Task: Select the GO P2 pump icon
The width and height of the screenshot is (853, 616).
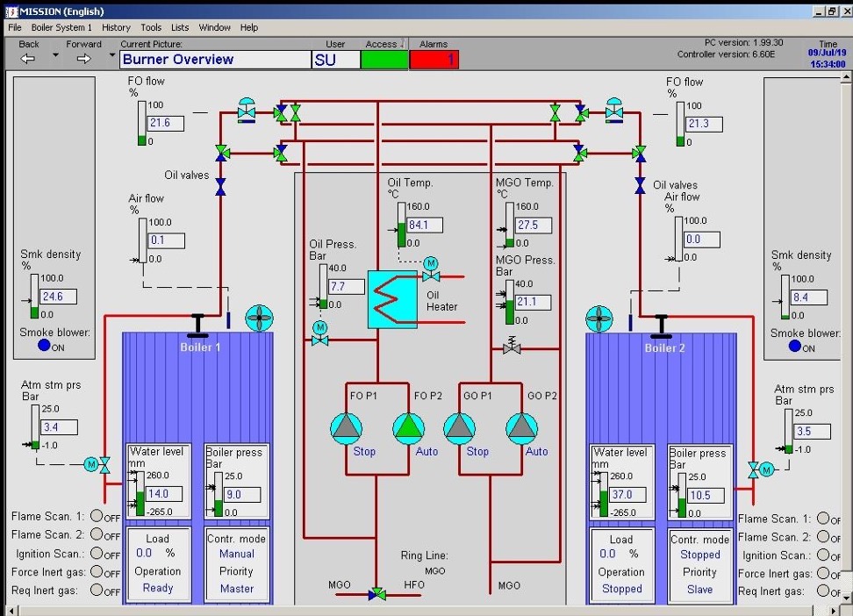Action: click(521, 428)
